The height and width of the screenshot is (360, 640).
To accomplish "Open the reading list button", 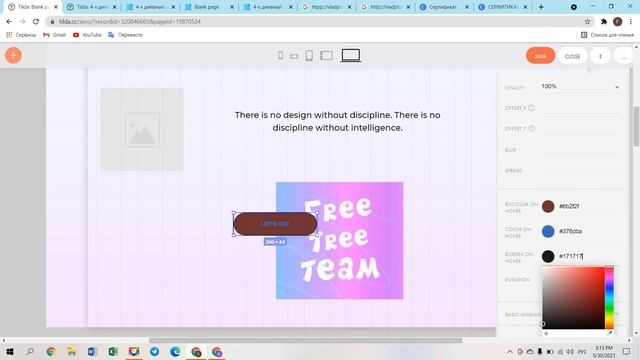I will (x=607, y=35).
